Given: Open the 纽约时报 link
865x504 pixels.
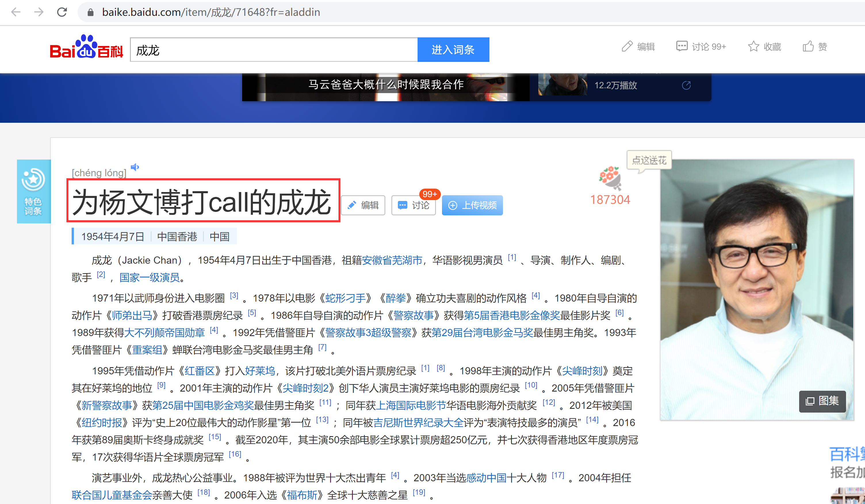Looking at the screenshot, I should pyautogui.click(x=102, y=423).
